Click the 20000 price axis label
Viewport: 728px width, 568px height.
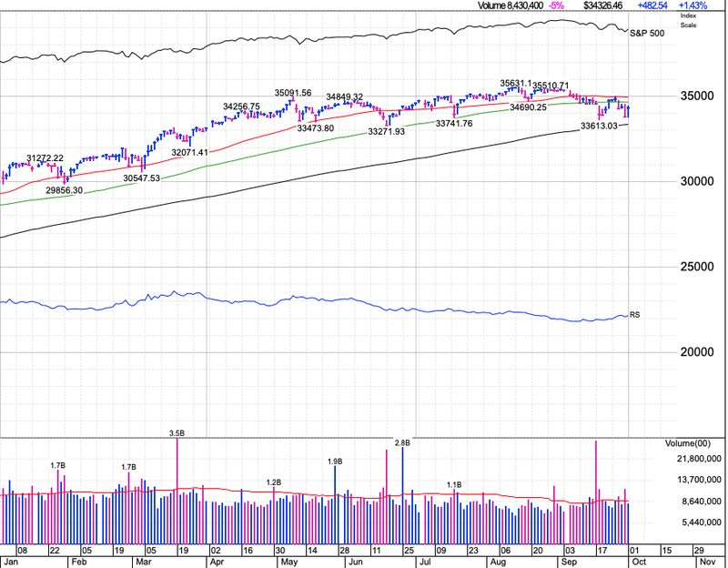point(697,352)
